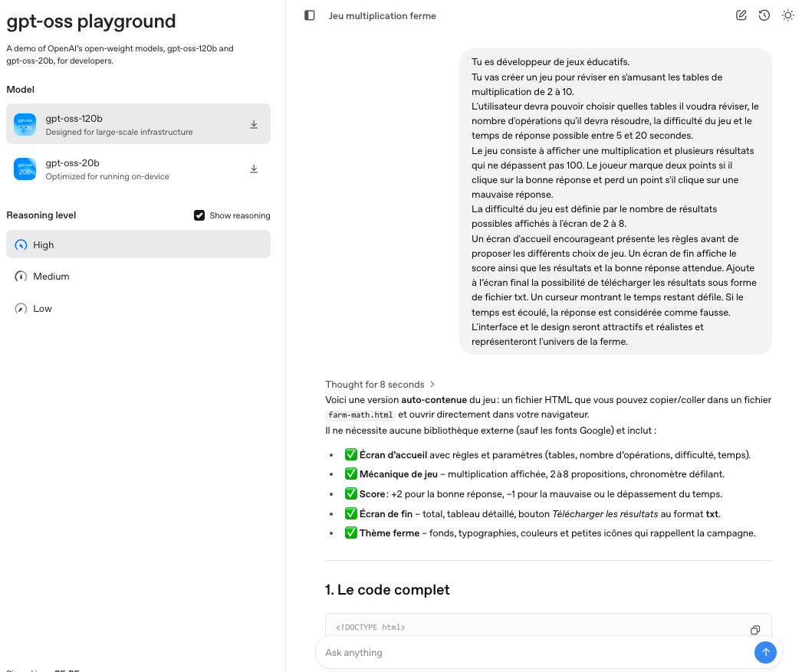Download the gpt-oss-20b model
Image resolution: width=802 pixels, height=672 pixels.
click(x=254, y=169)
